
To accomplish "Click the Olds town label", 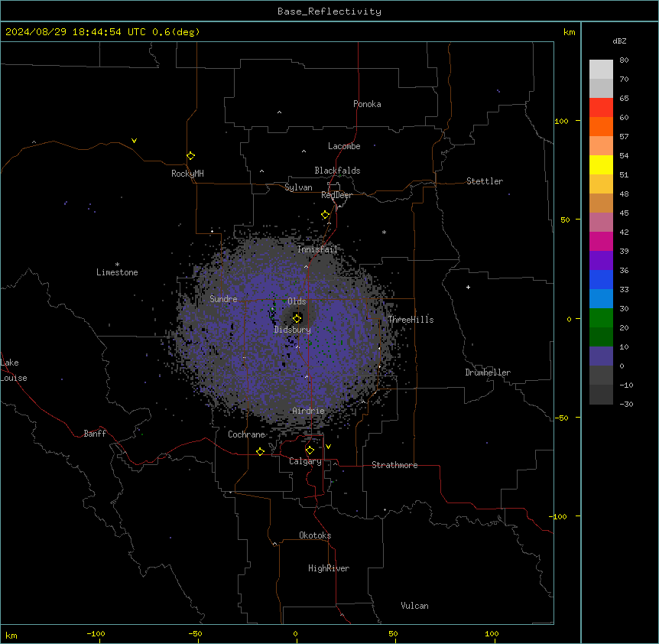I will pyautogui.click(x=297, y=301).
